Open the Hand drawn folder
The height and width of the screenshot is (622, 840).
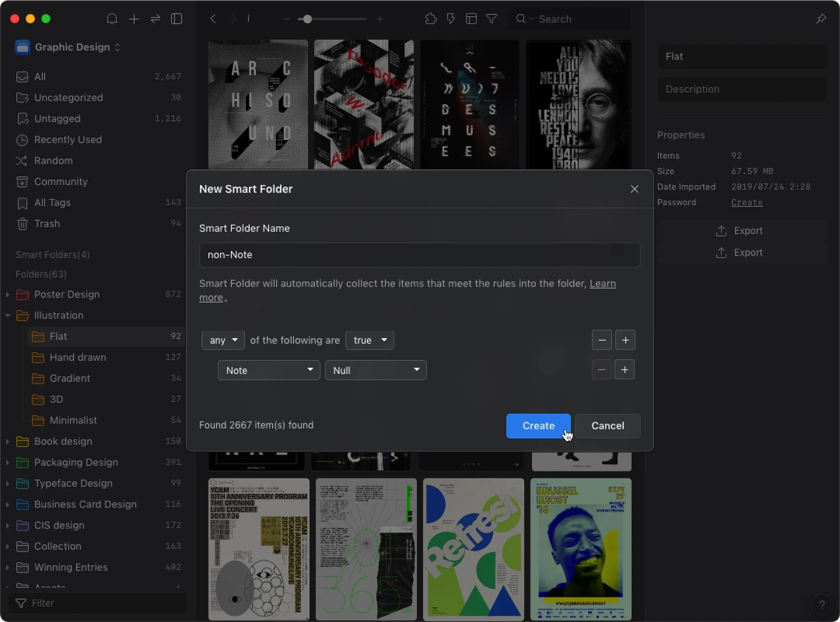78,357
